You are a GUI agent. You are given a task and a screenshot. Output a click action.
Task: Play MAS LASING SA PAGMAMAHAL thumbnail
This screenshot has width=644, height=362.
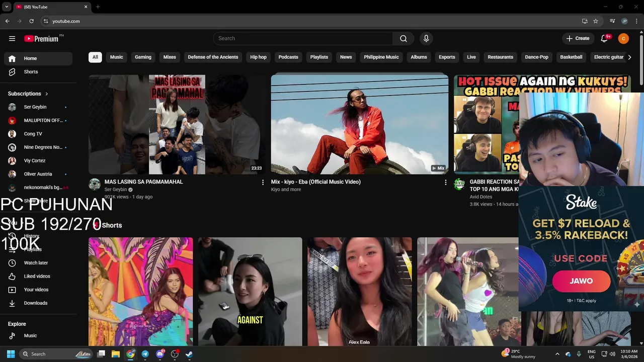point(177,124)
